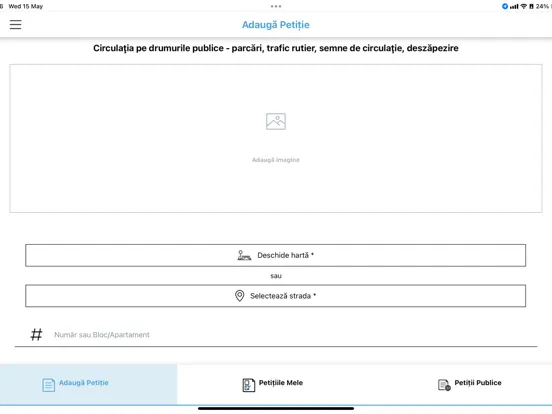Switch to Petițiile Mele tab
The width and height of the screenshot is (552, 414).
(x=276, y=384)
